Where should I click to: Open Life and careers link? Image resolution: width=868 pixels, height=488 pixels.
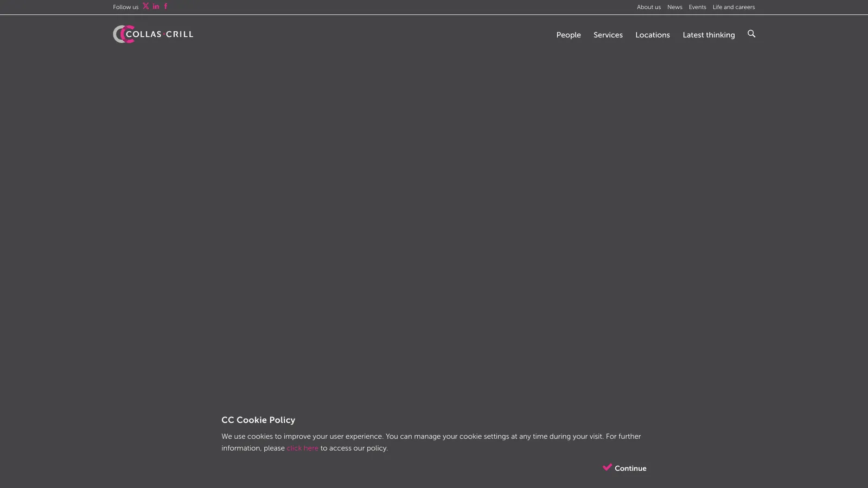(x=733, y=7)
